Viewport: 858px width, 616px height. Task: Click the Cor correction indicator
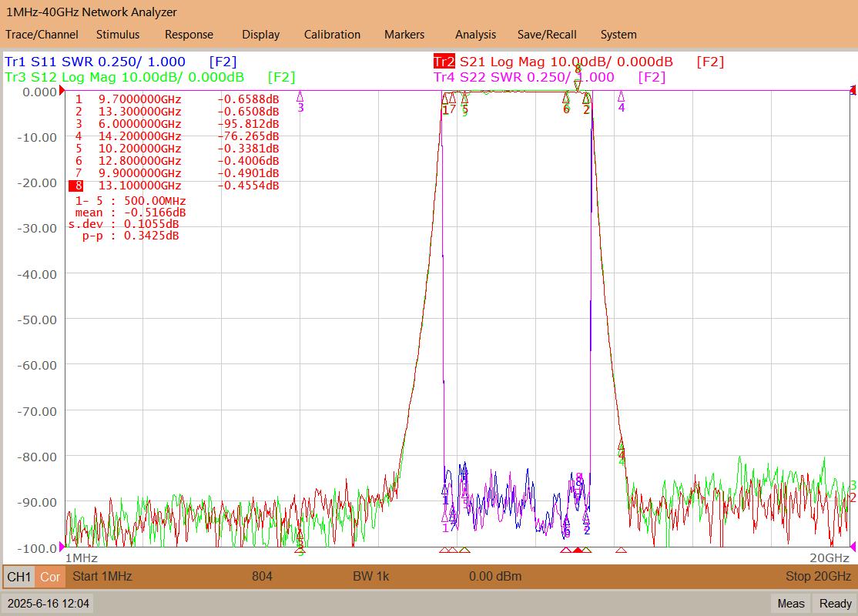tap(50, 577)
